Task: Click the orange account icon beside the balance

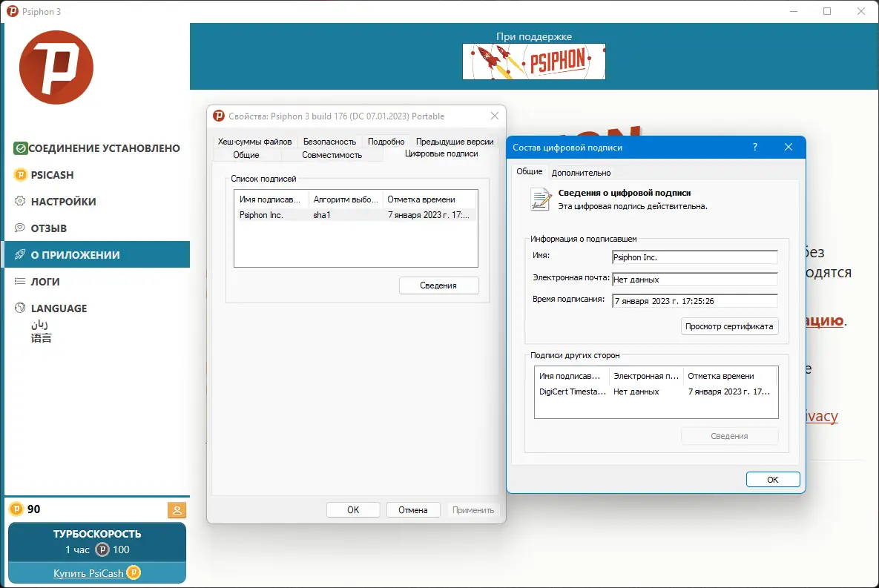Action: click(x=177, y=510)
